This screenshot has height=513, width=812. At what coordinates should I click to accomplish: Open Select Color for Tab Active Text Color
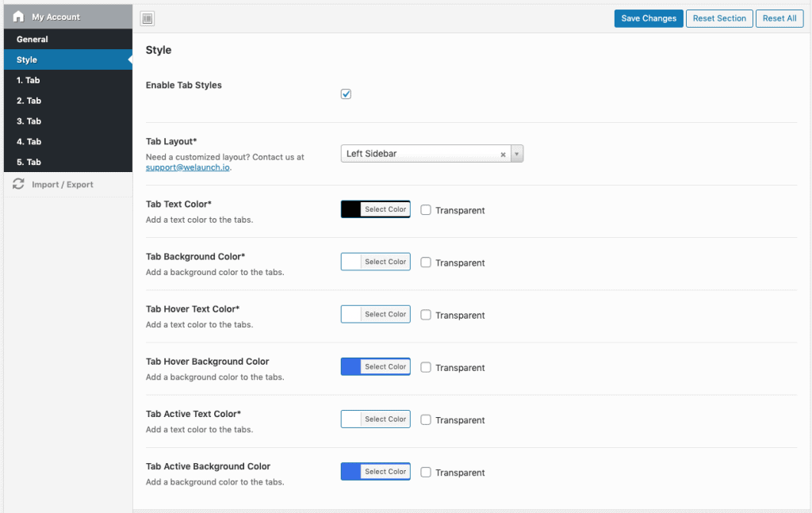click(385, 419)
